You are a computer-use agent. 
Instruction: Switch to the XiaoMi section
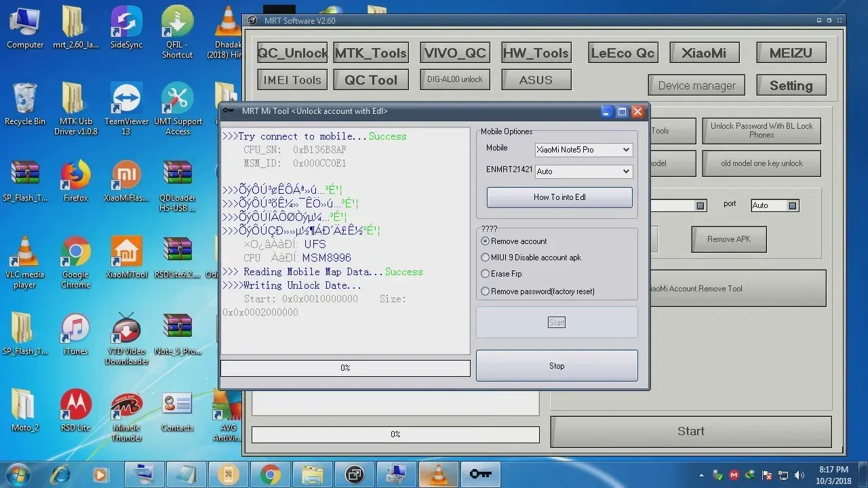(x=704, y=53)
